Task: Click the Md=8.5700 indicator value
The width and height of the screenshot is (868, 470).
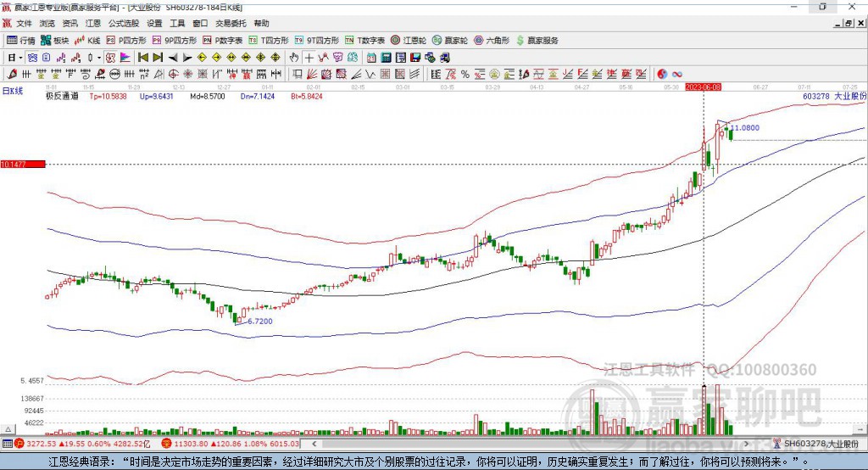Action: click(208, 96)
